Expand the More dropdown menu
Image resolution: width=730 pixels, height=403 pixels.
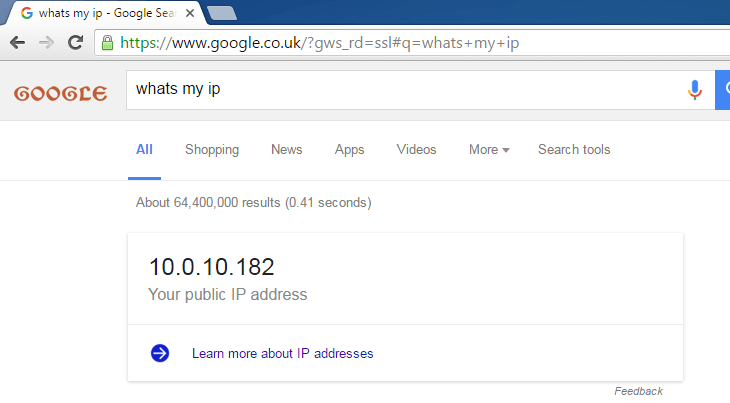point(489,149)
